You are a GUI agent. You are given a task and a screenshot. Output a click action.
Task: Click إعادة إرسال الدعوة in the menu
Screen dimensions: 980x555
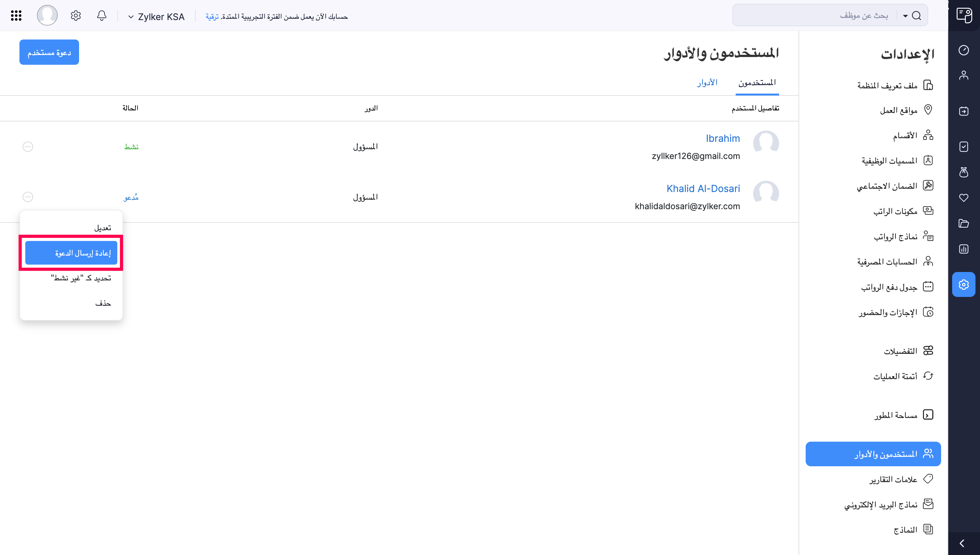71,252
